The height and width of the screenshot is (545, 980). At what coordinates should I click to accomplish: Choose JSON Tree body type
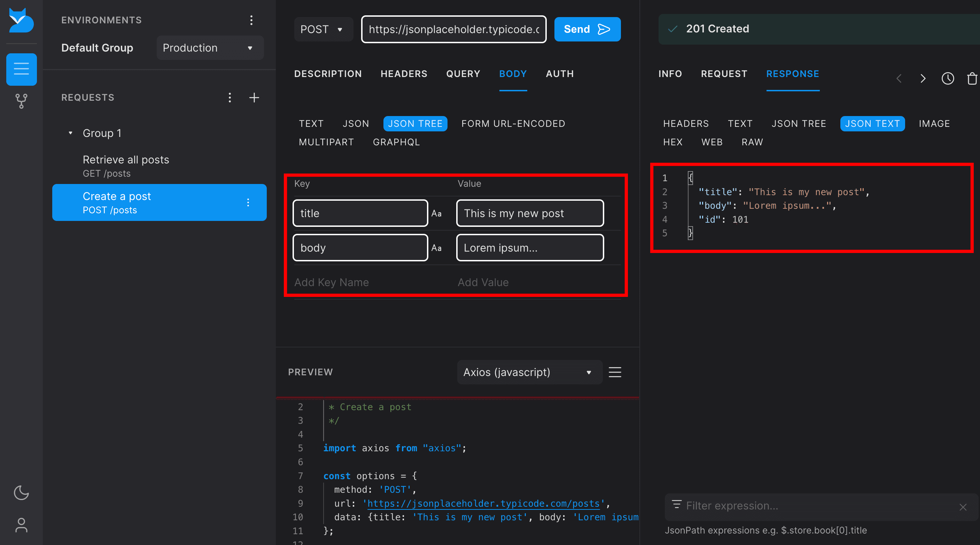(415, 124)
